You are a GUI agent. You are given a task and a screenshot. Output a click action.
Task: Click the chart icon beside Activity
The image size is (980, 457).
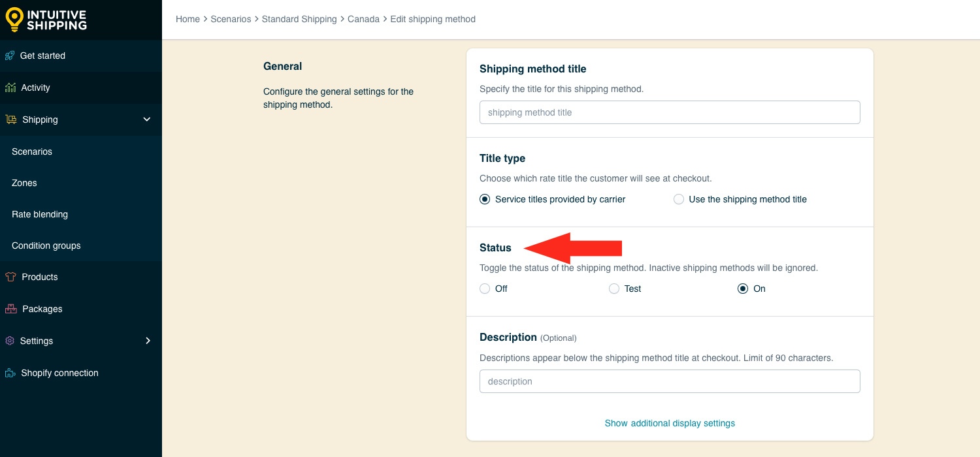[x=10, y=87]
